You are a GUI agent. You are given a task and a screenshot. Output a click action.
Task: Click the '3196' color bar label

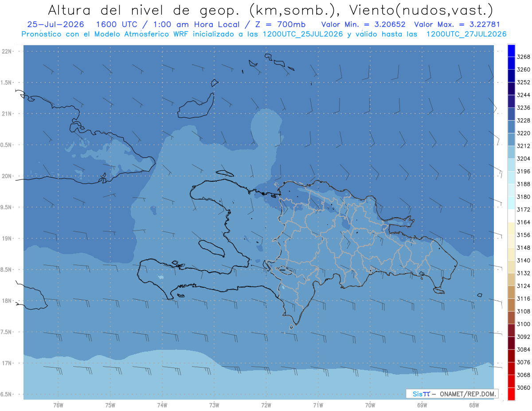pyautogui.click(x=524, y=171)
